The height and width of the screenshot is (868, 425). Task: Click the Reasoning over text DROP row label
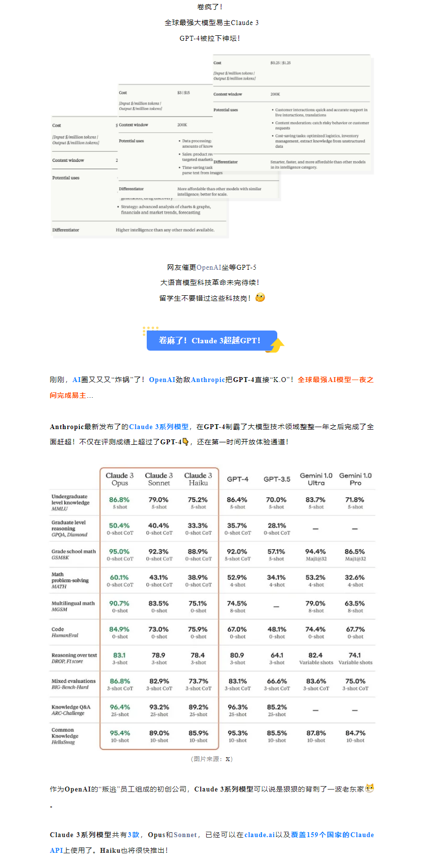tap(74, 658)
